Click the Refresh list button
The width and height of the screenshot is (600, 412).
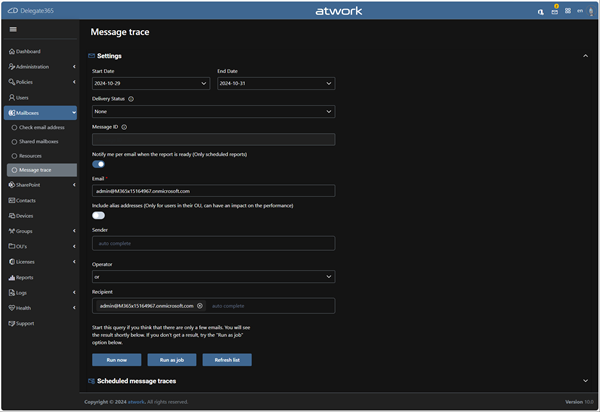[x=227, y=360]
